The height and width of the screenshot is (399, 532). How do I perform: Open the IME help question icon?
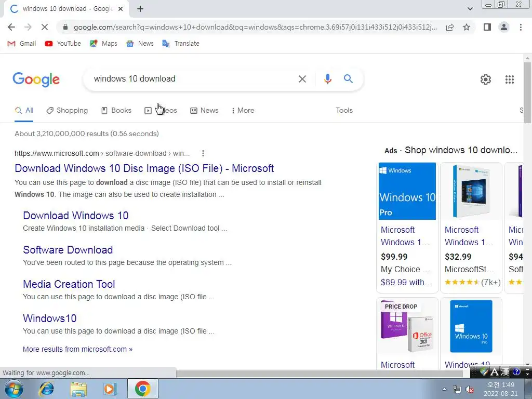(516, 372)
